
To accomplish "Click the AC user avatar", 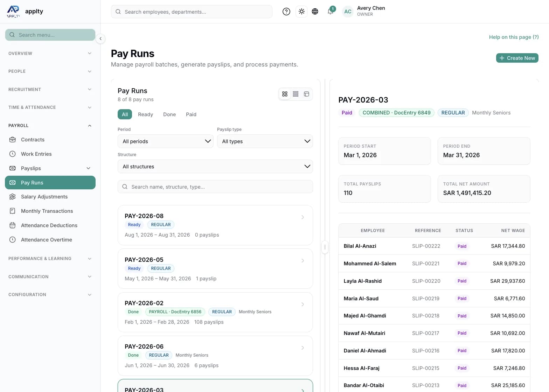I will (348, 12).
